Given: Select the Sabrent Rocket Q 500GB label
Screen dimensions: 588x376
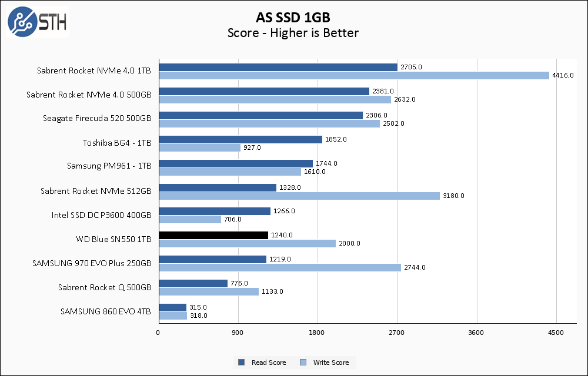Looking at the screenshot, I should [105, 288].
